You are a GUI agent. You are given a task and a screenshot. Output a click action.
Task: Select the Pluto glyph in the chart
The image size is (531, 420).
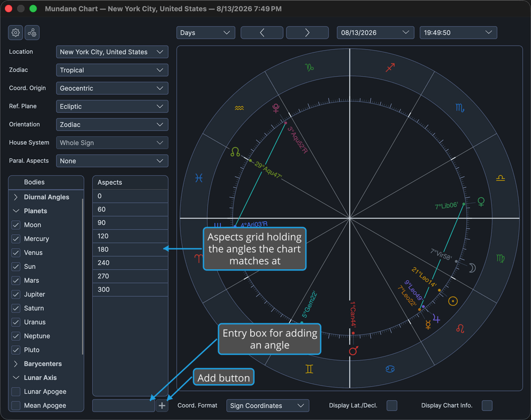pos(276,108)
